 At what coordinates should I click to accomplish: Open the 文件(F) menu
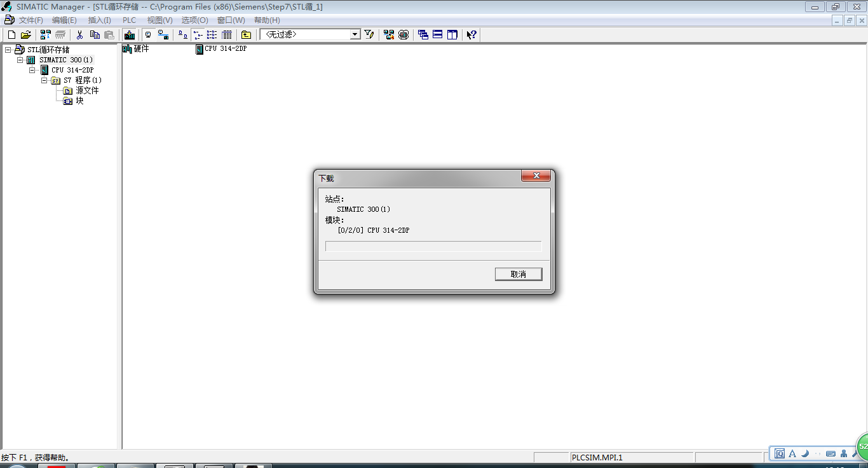tap(31, 20)
